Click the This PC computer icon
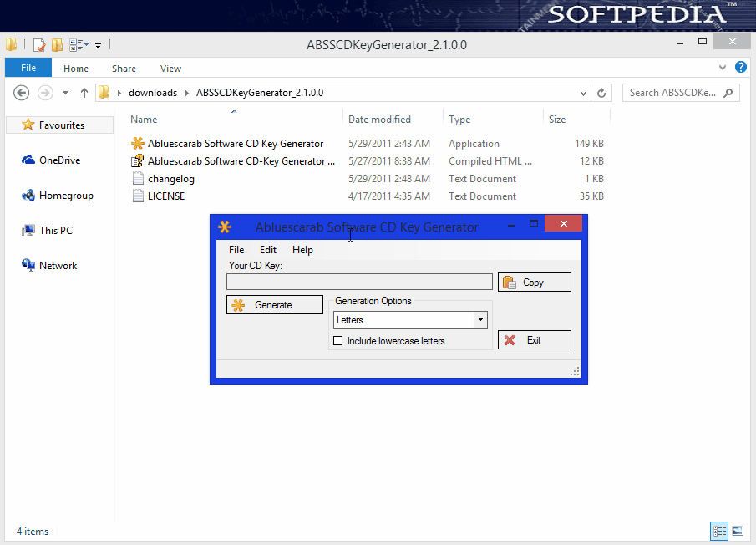The width and height of the screenshot is (756, 545). 28,231
